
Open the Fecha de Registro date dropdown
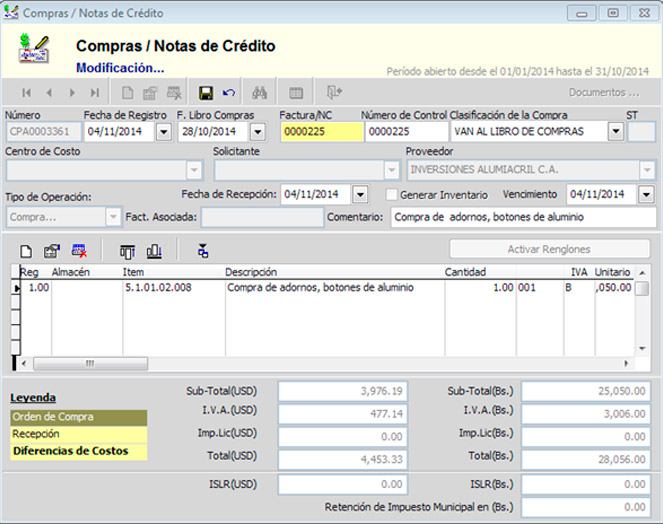click(x=163, y=131)
